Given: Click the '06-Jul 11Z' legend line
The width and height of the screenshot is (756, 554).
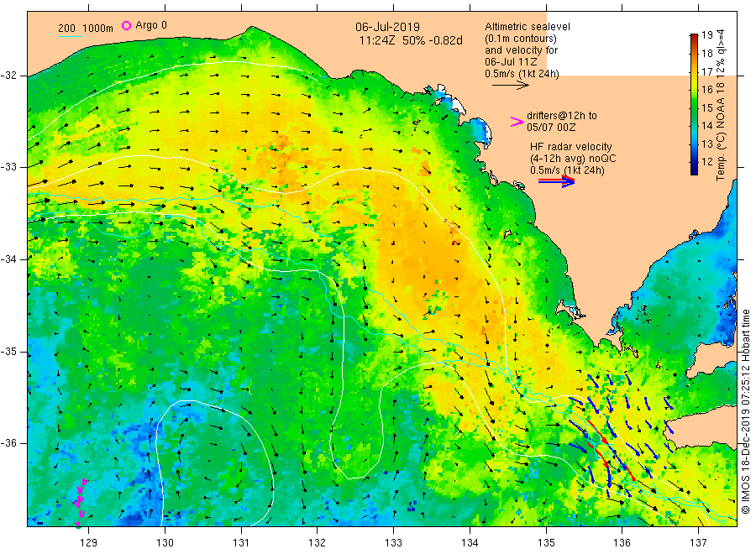Looking at the screenshot, I should point(511,61).
